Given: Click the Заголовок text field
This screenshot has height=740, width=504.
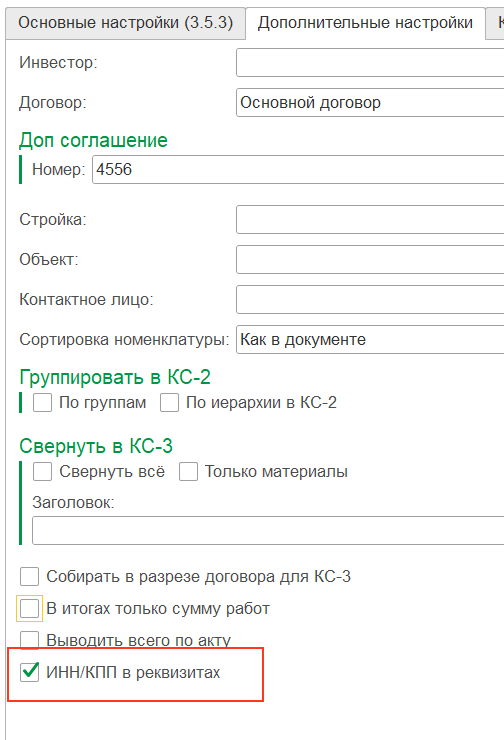Looking at the screenshot, I should (268, 530).
